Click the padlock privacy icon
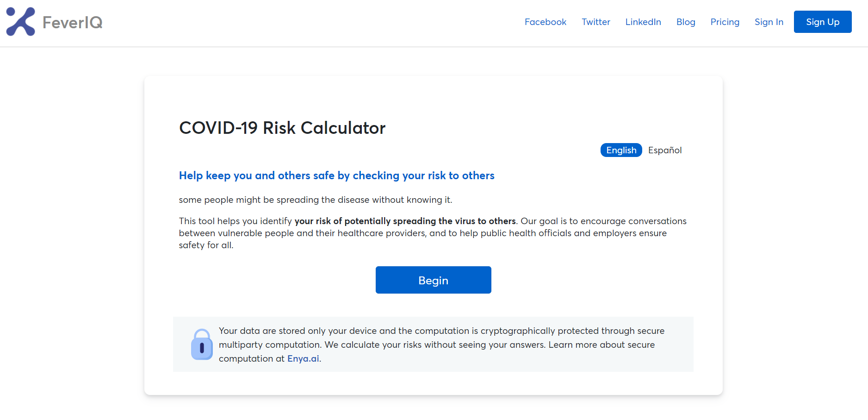The image size is (868, 420). coord(202,345)
